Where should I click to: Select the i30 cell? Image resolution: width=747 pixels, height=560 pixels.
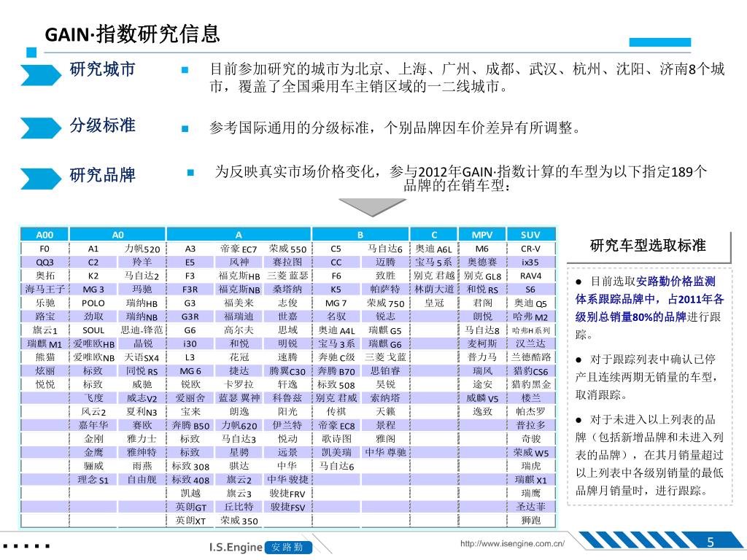pos(190,343)
